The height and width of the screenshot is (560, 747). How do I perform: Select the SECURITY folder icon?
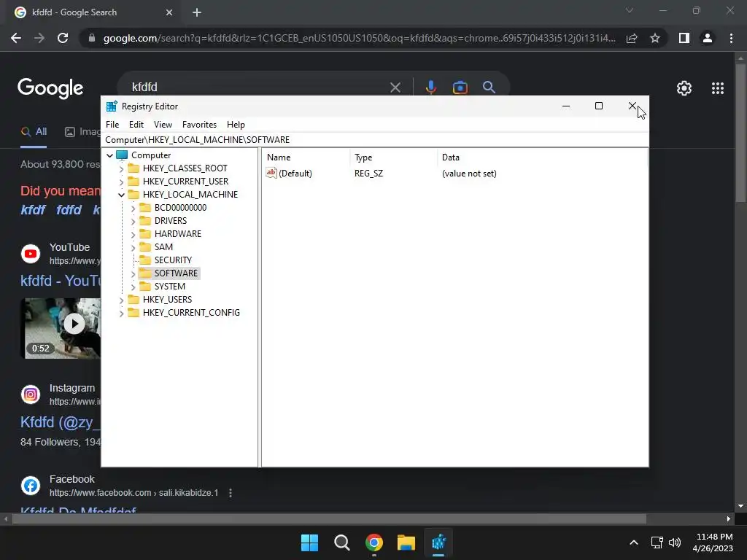(145, 260)
